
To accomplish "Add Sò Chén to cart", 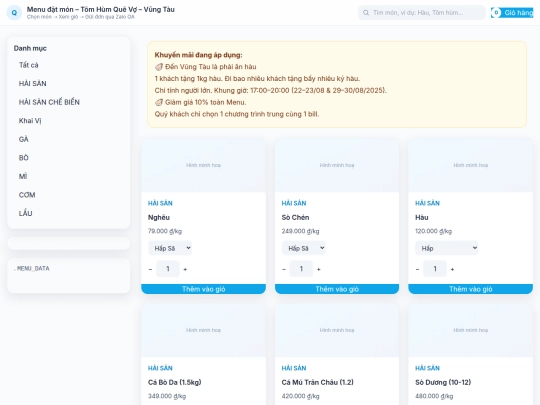I will [337, 289].
